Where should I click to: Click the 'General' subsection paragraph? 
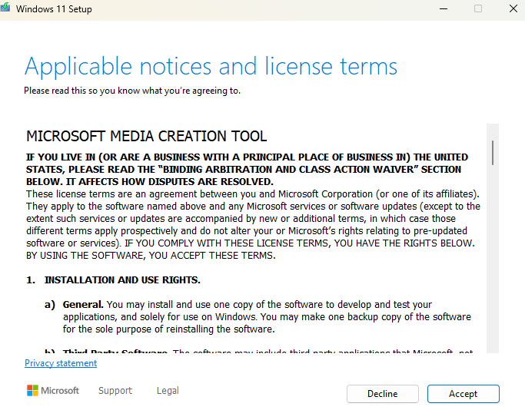tap(266, 317)
